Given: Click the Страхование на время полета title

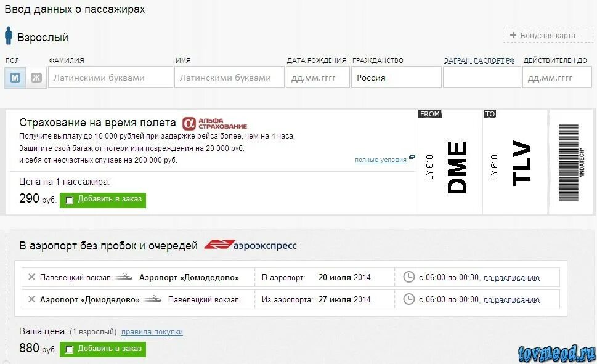Looking at the screenshot, I should pos(97,123).
